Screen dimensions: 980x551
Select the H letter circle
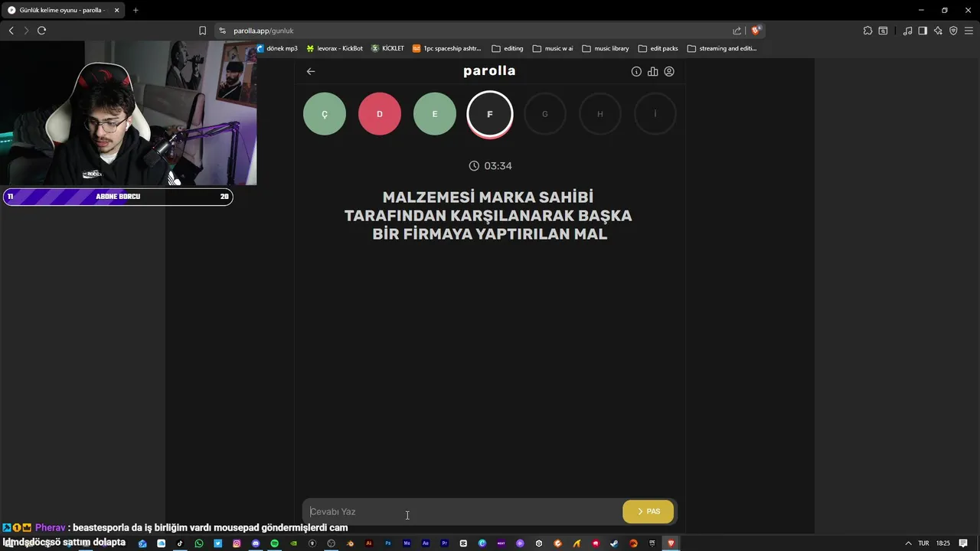[x=600, y=114]
